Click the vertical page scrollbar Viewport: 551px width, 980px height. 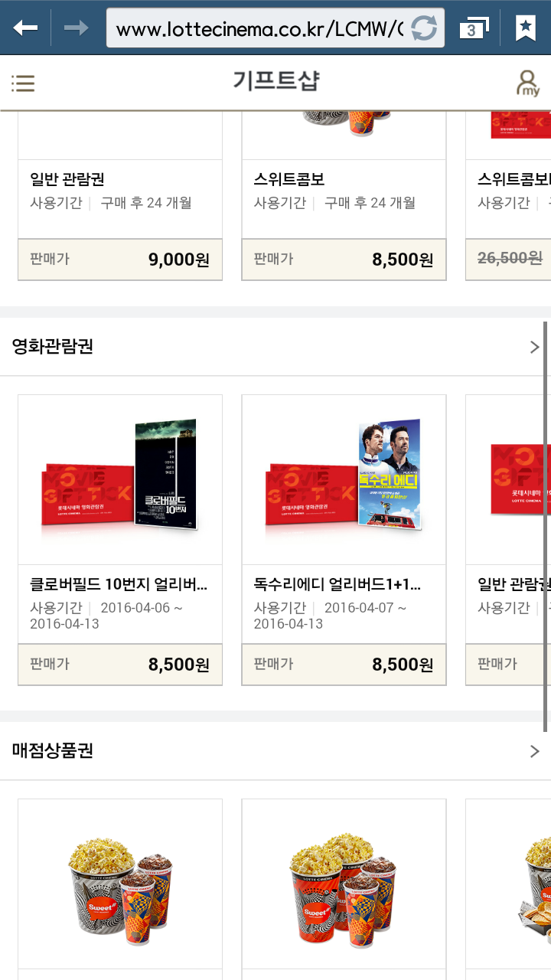pos(546,527)
